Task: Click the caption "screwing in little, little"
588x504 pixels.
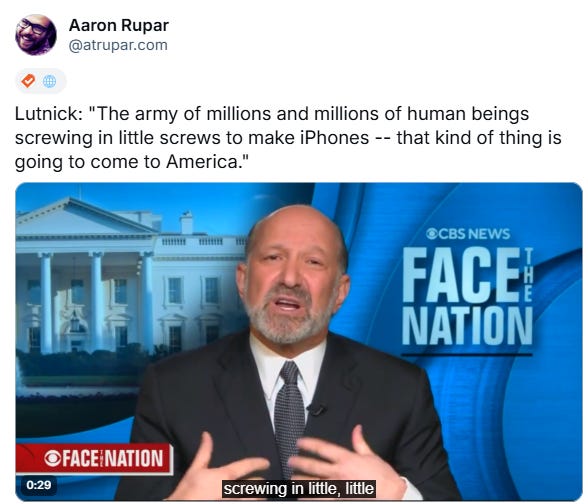Action: point(298,489)
